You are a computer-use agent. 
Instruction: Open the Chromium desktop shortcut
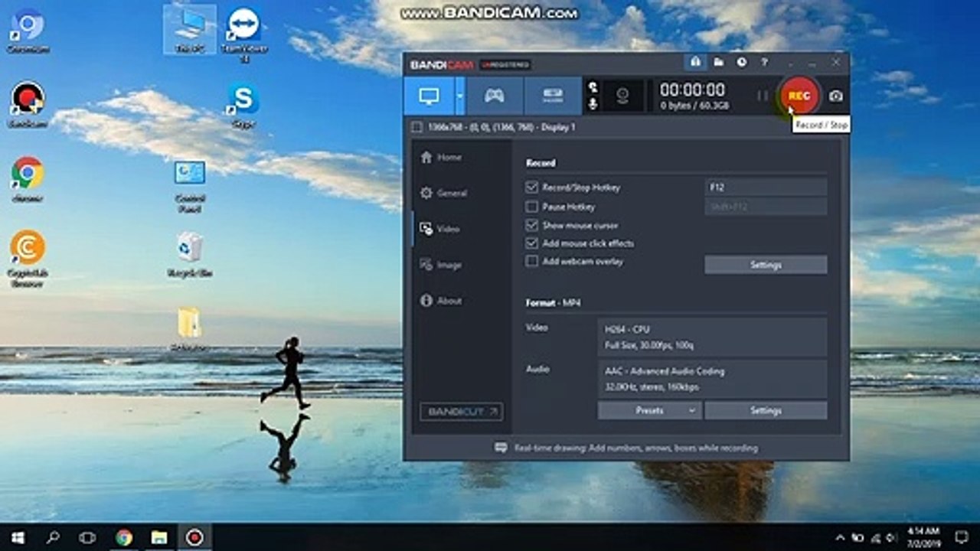28,32
